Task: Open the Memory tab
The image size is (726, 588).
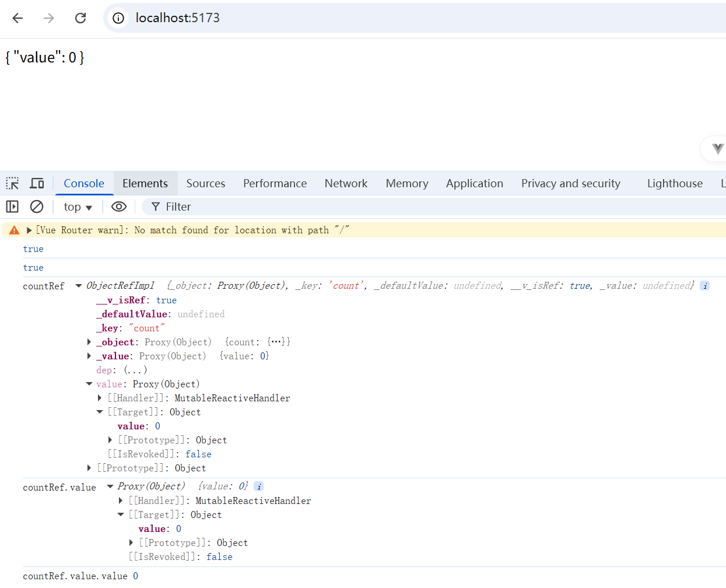Action: point(407,183)
